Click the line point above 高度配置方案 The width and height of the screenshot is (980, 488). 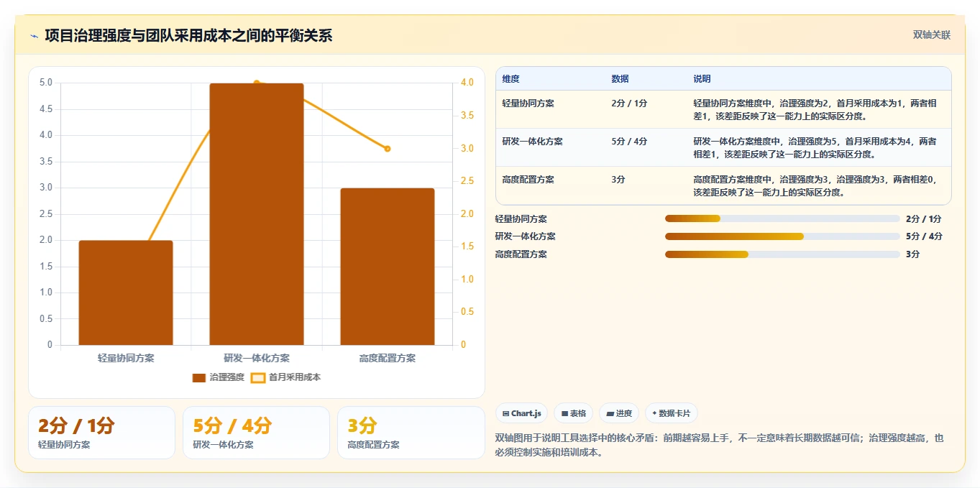(388, 149)
